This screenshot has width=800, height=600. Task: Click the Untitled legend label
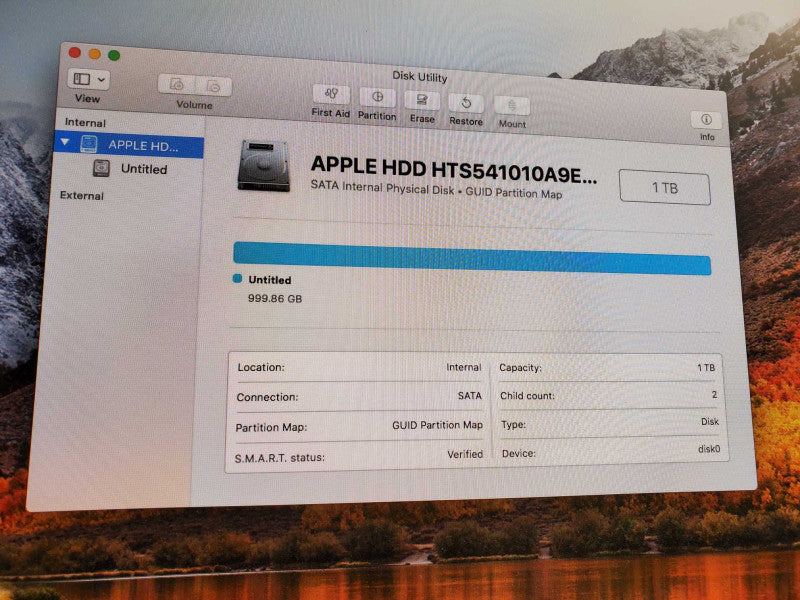coord(270,280)
